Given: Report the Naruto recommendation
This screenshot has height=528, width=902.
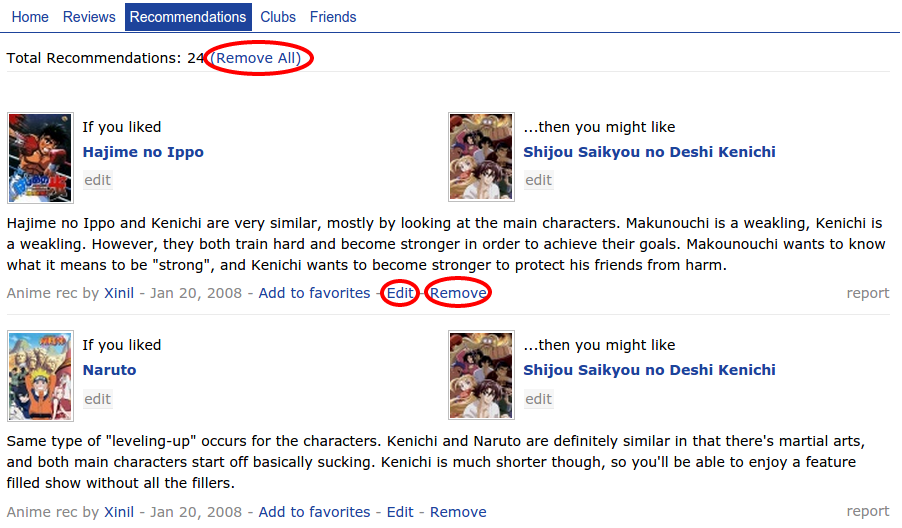Looking at the screenshot, I should pos(867,511).
